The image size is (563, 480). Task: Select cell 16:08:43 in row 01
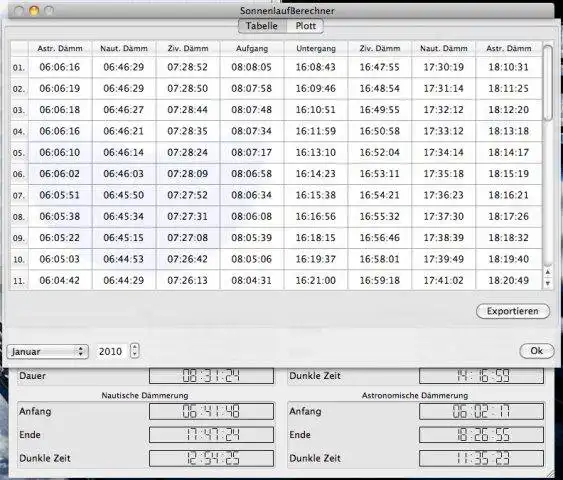[316, 67]
